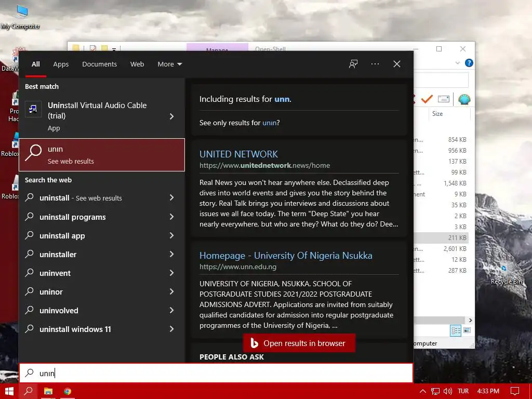Viewport: 532px width, 399px height.
Task: Click the Explorer window search box
Action: (441, 80)
